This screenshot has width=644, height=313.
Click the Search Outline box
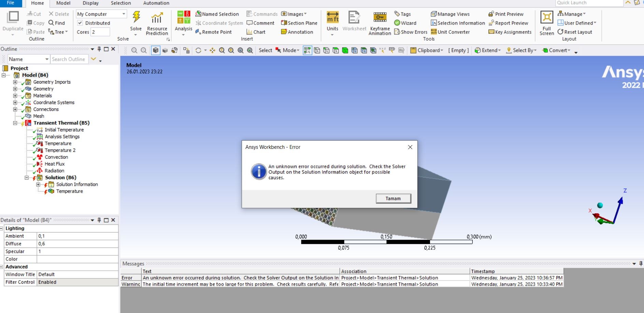[69, 59]
